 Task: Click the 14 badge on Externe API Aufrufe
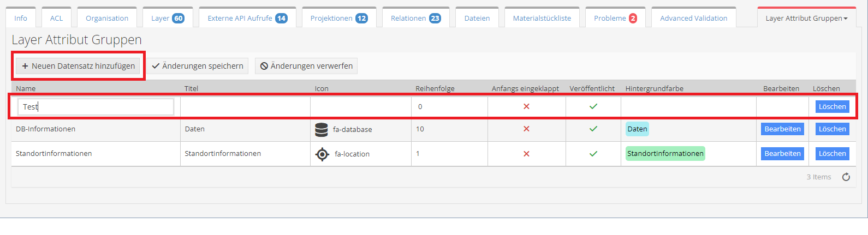281,19
